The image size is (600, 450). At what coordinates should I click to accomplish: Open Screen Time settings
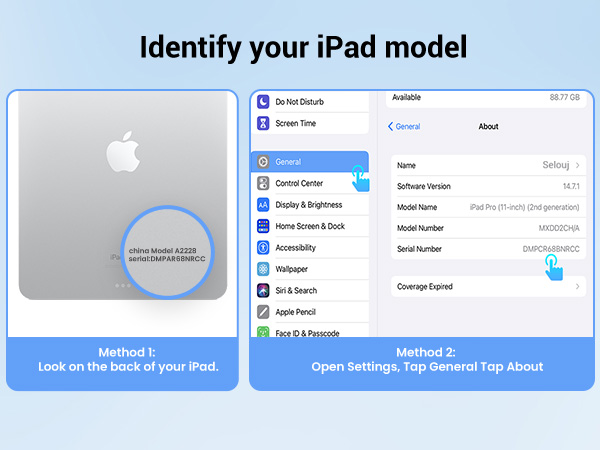[310, 123]
